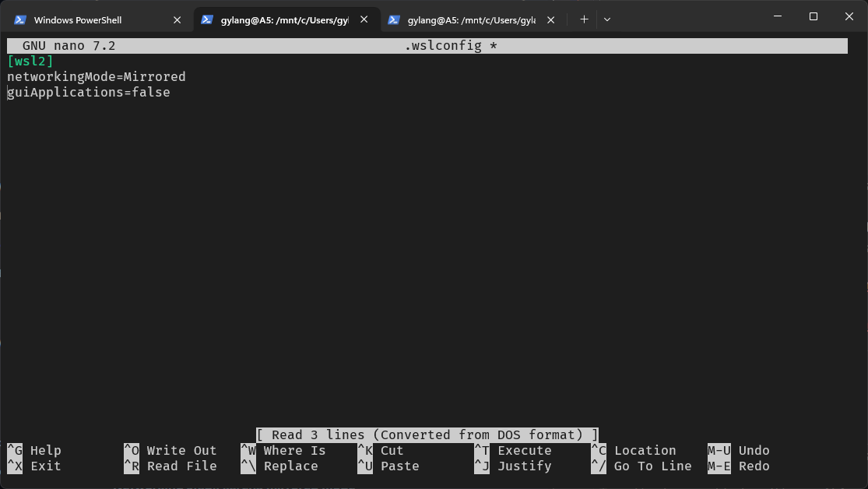Viewport: 868px width, 489px height.
Task: Click the terminal icon on the rightmost gylang@A5 tab
Action: click(394, 19)
